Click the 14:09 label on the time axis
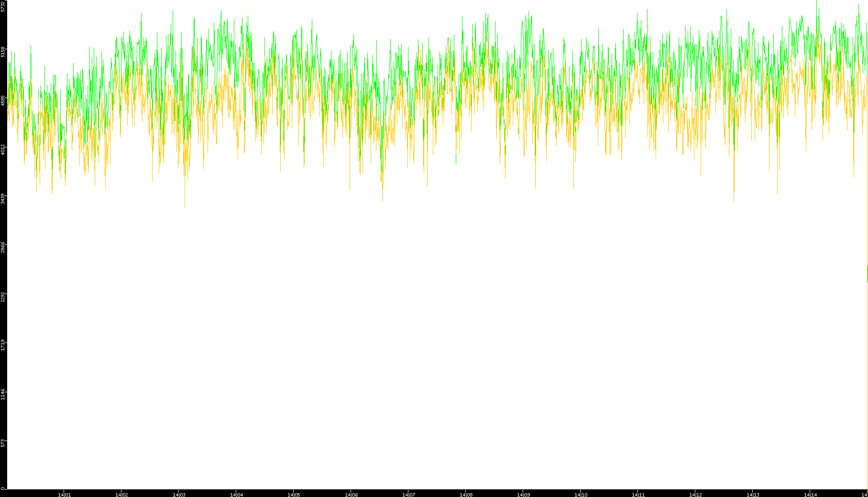 523,495
